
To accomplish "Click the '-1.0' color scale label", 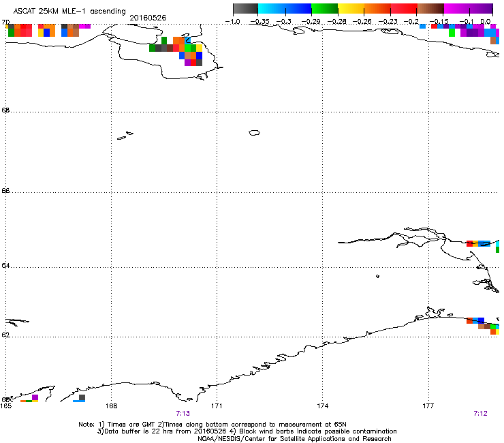I will (x=232, y=22).
